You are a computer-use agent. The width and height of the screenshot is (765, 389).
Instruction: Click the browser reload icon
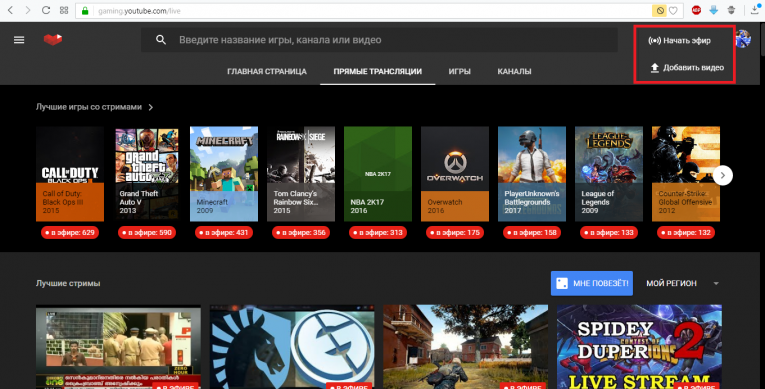(46, 10)
